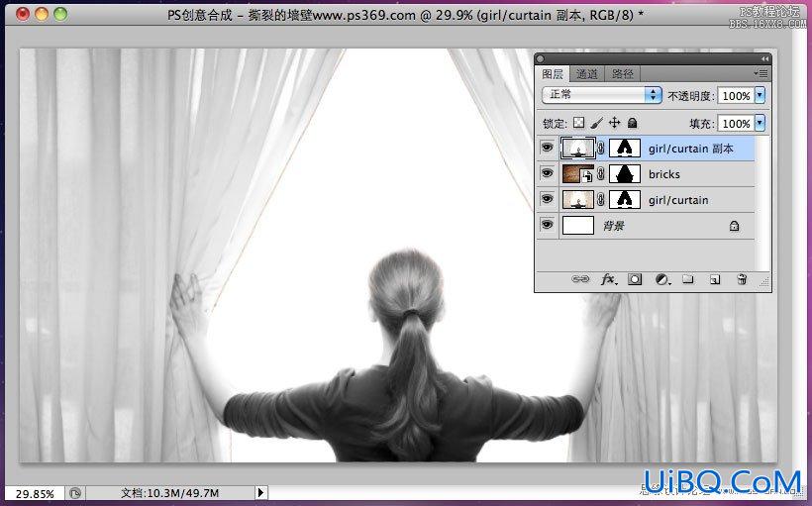
Task: Create new adjustment layer icon
Action: coord(662,279)
